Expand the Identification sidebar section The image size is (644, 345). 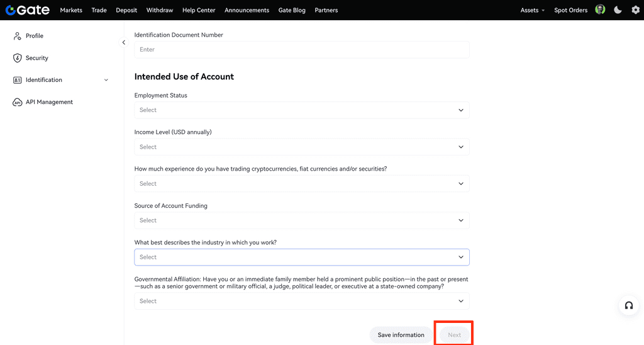coord(106,80)
